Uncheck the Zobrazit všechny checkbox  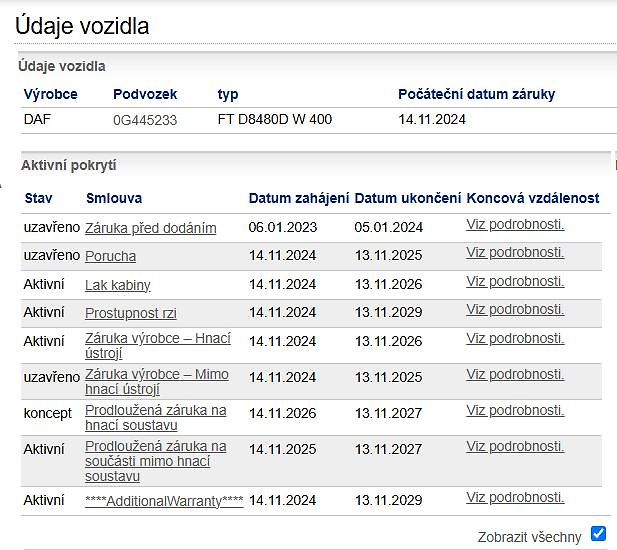(x=598, y=533)
